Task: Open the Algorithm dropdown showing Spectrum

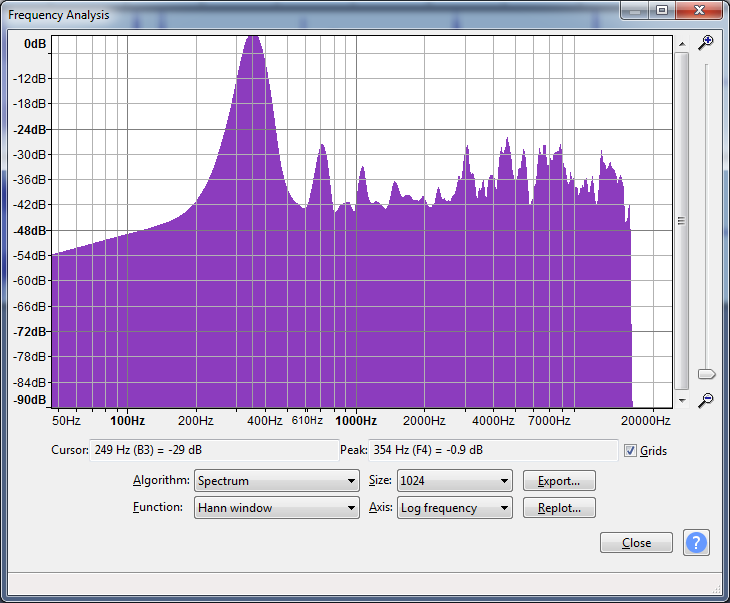Action: point(276,481)
